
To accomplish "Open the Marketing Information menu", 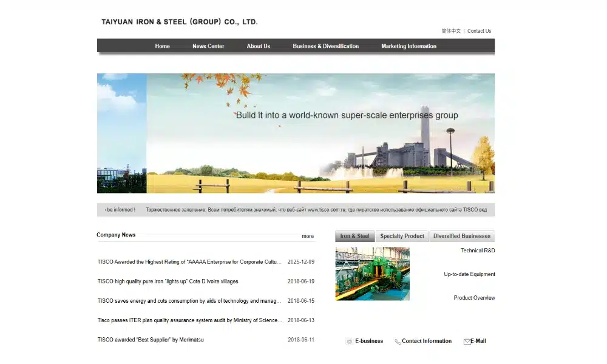I will [409, 46].
